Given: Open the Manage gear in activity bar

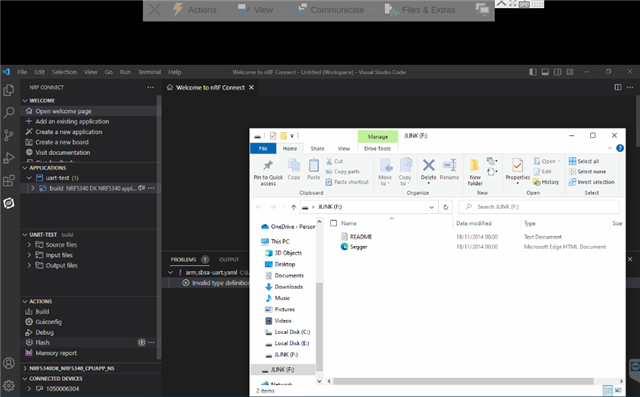Looking at the screenshot, I should point(9,385).
